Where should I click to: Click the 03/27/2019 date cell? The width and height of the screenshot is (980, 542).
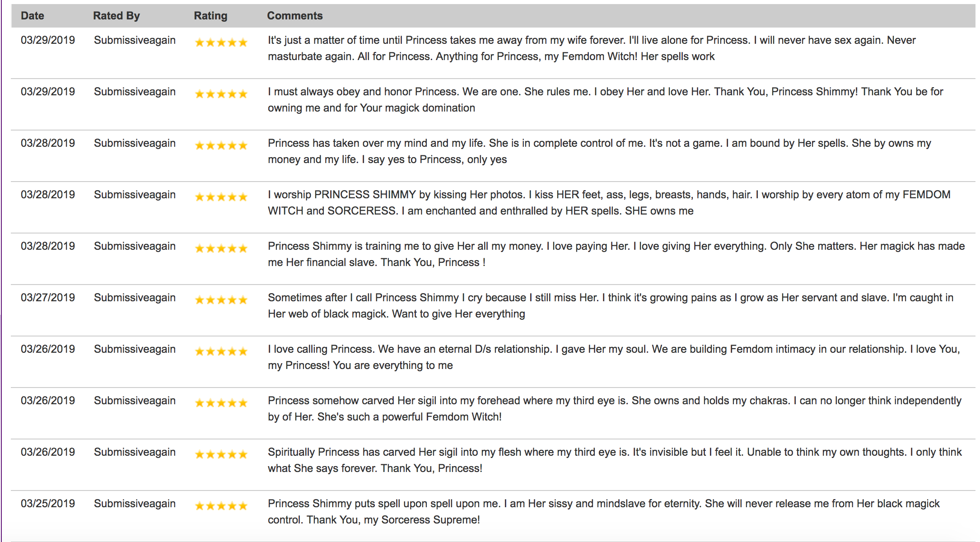click(48, 298)
